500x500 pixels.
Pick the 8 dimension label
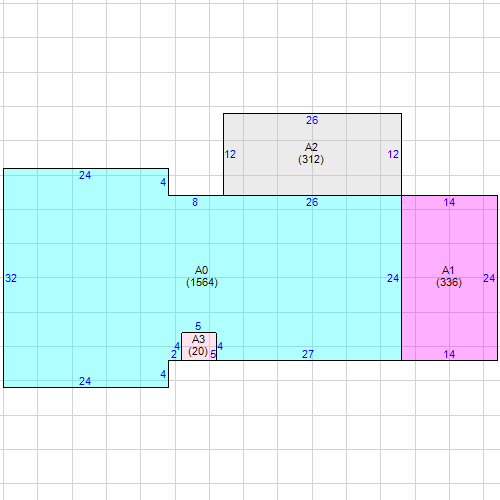tap(195, 202)
